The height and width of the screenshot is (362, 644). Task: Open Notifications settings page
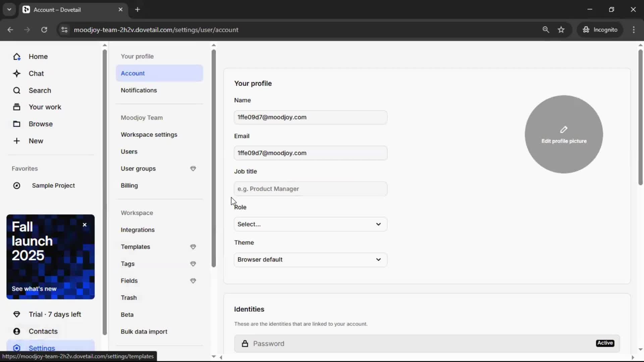point(139,90)
